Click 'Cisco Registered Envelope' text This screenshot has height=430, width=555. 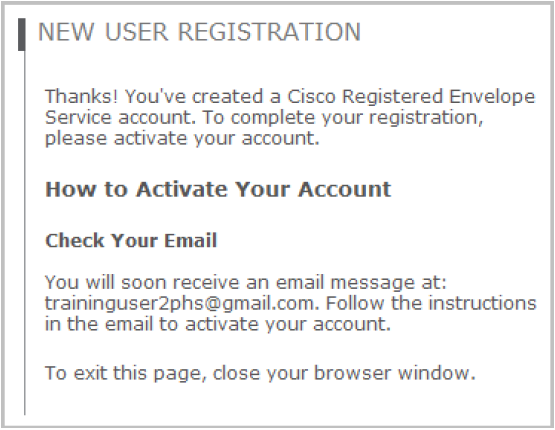click(x=411, y=97)
